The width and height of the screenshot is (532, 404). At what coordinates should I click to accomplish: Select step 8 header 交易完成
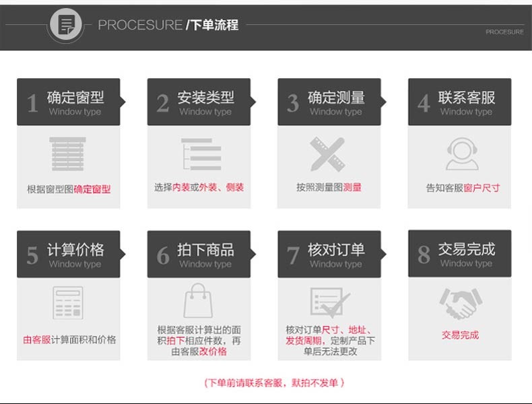[x=460, y=253]
